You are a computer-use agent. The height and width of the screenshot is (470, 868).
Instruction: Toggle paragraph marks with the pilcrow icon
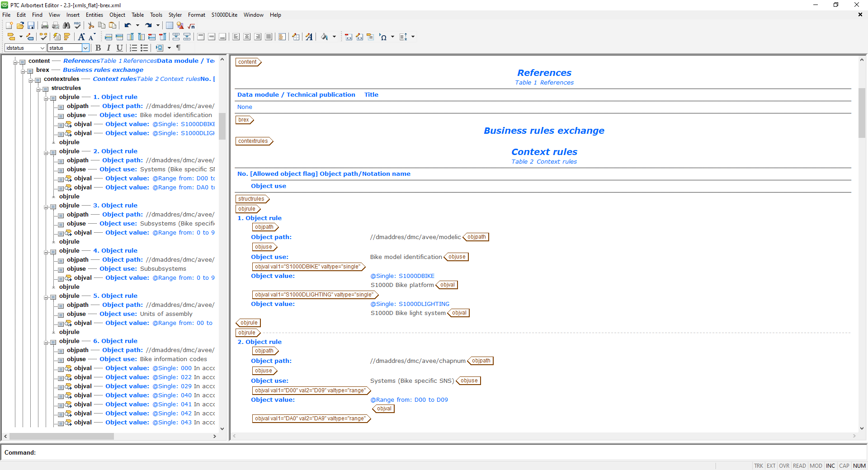[178, 48]
